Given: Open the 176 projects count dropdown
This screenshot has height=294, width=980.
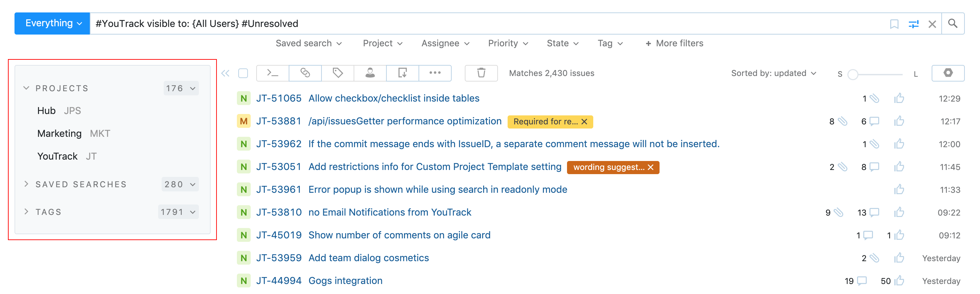Looking at the screenshot, I should pyautogui.click(x=181, y=88).
